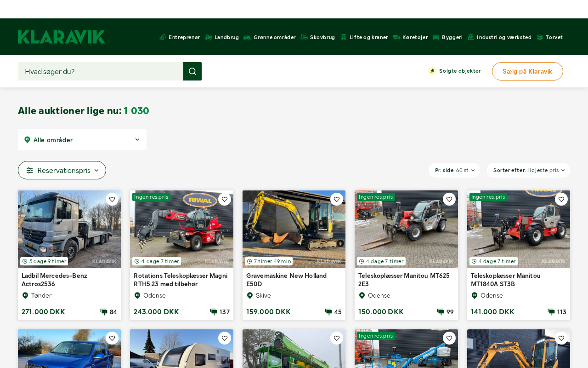Viewport: 588px width, 368px height.
Task: Open the Lifte og kraner category
Action: pos(368,37)
